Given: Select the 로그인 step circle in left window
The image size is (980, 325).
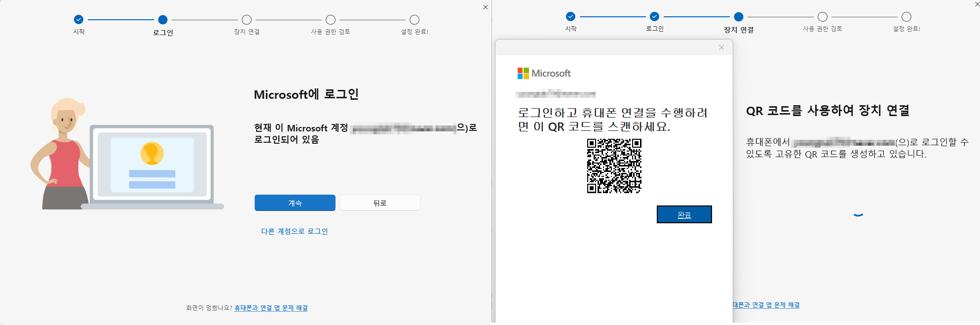Looking at the screenshot, I should click(x=163, y=20).
